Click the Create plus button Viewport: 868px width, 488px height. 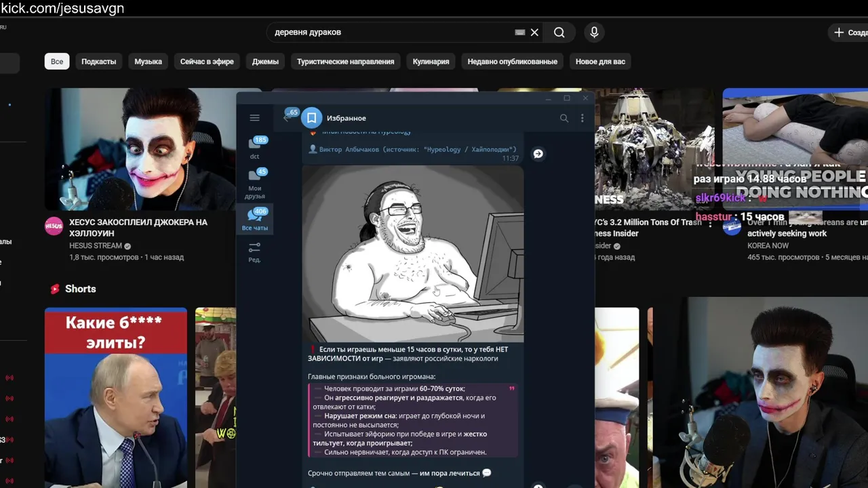point(848,33)
